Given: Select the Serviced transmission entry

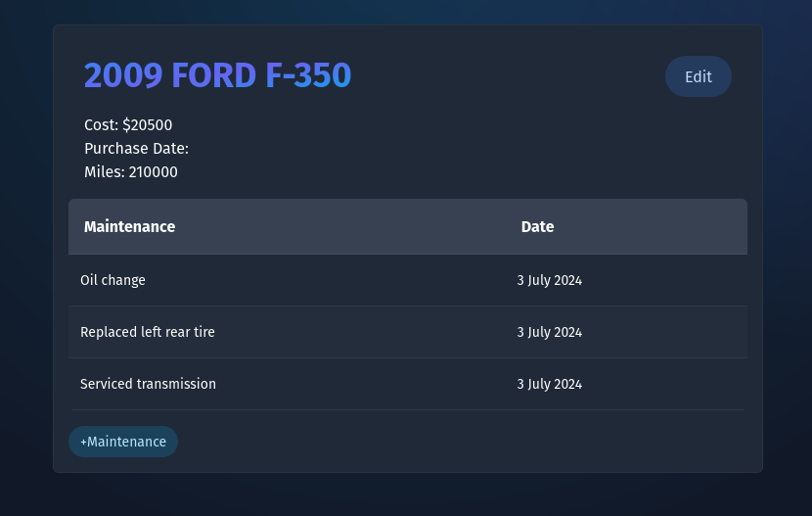Looking at the screenshot, I should [148, 384].
